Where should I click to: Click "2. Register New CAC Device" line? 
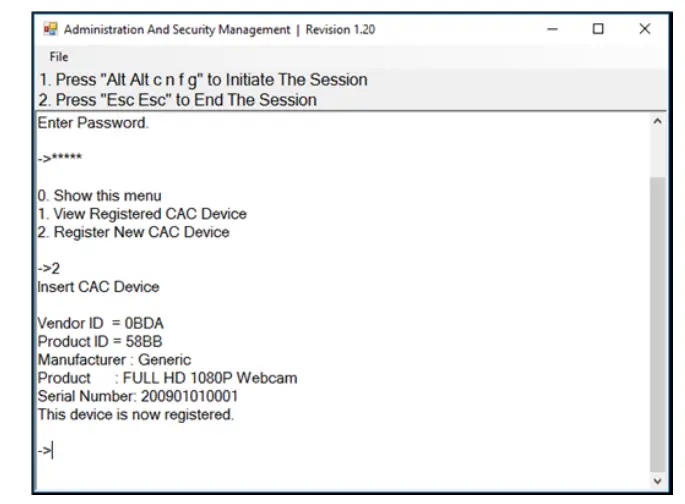(133, 232)
